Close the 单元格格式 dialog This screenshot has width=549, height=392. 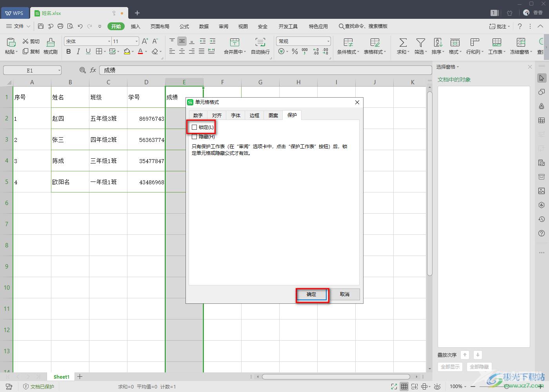point(357,102)
